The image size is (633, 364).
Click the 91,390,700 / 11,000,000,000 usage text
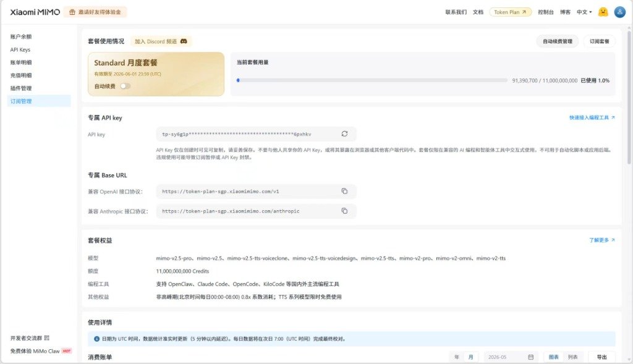545,80
